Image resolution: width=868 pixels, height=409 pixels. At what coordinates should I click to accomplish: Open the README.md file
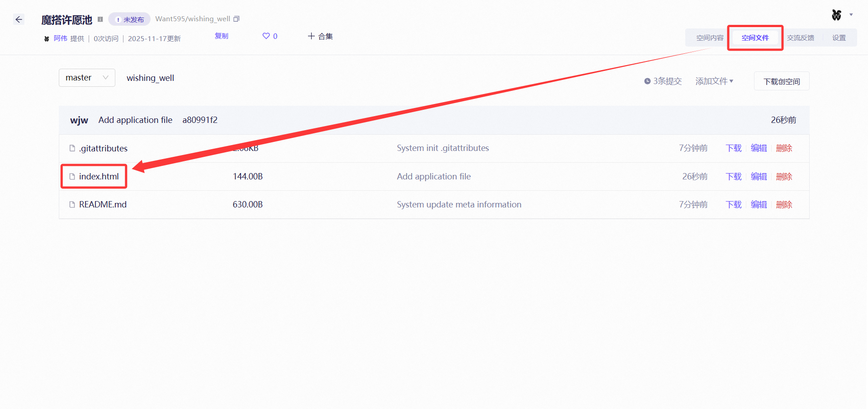(x=103, y=205)
